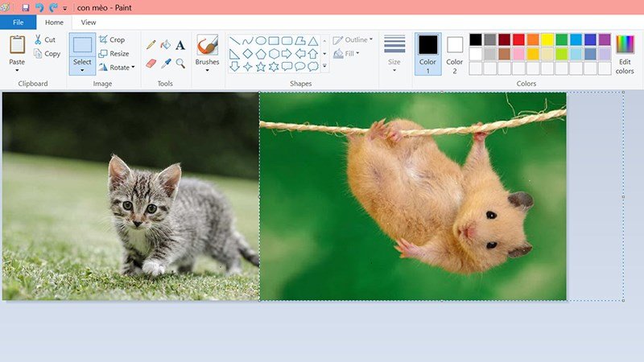Switch to the View tab
The image size is (644, 362).
pos(89,23)
